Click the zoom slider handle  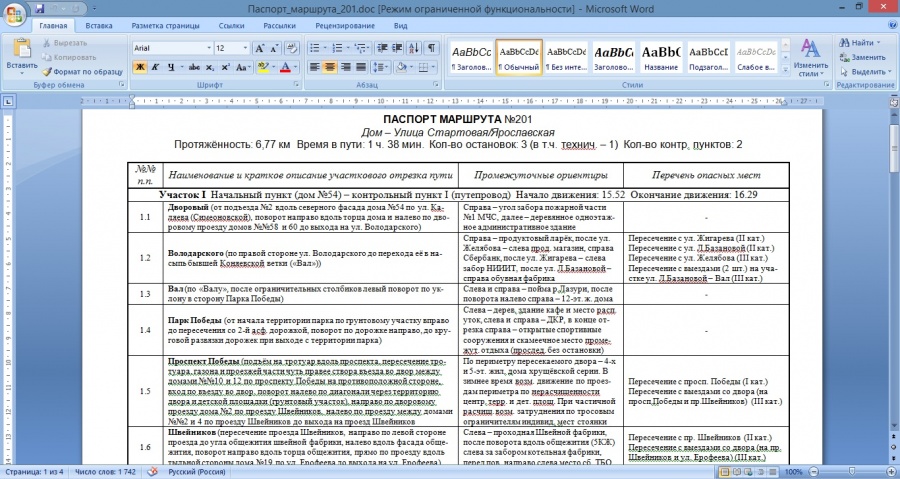click(x=851, y=472)
